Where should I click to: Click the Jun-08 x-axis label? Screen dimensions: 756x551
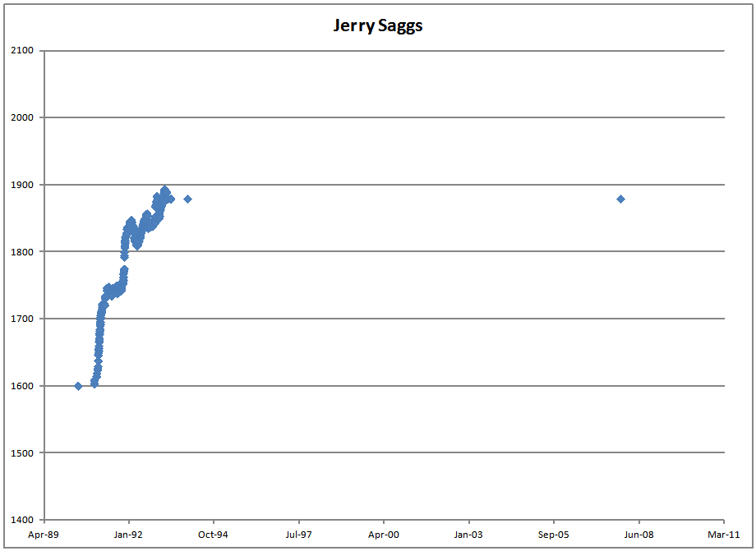click(x=638, y=534)
